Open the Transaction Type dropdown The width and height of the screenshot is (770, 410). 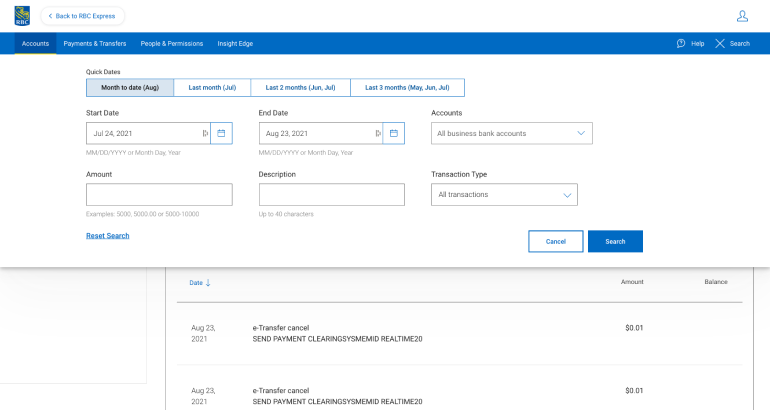[x=504, y=195]
